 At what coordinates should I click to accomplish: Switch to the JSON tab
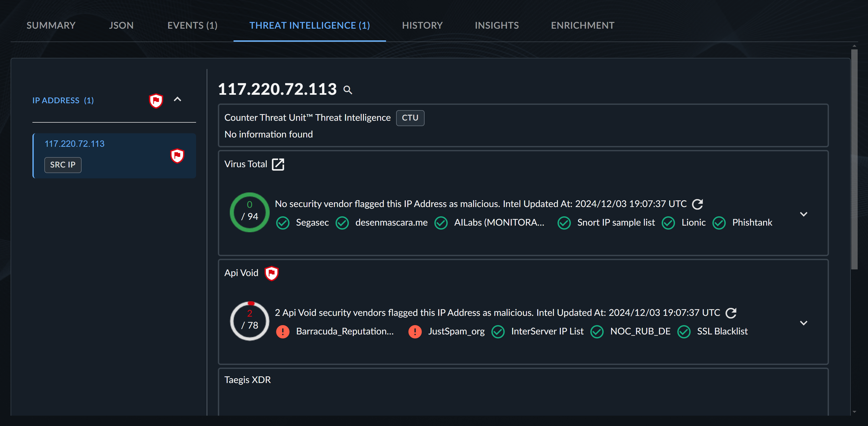(x=121, y=25)
